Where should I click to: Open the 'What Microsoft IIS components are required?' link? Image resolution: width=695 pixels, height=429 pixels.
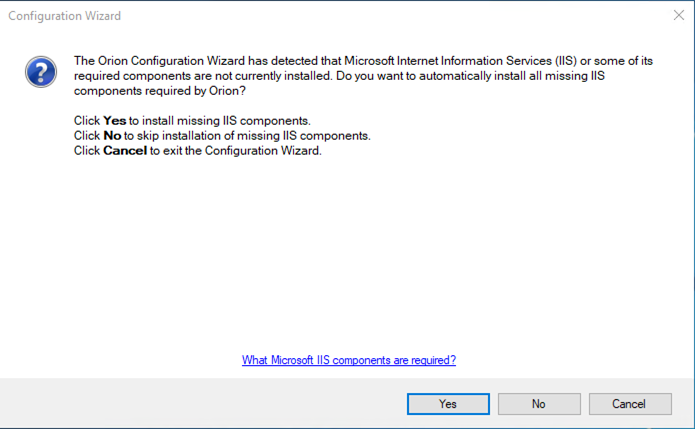point(349,360)
